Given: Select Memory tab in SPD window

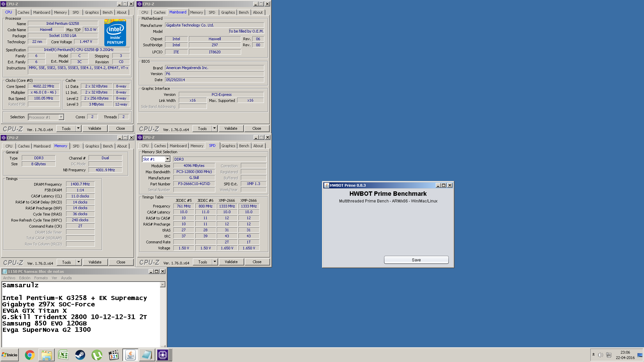Looking at the screenshot, I should 197,146.
